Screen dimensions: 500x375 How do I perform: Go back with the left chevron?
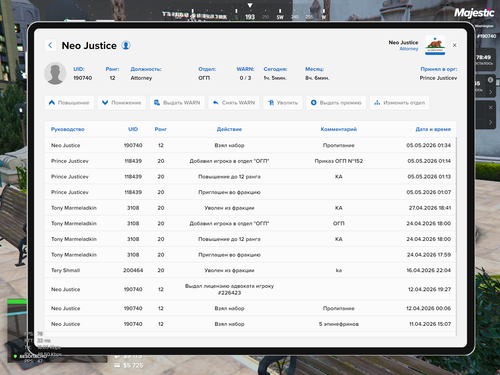pyautogui.click(x=50, y=45)
